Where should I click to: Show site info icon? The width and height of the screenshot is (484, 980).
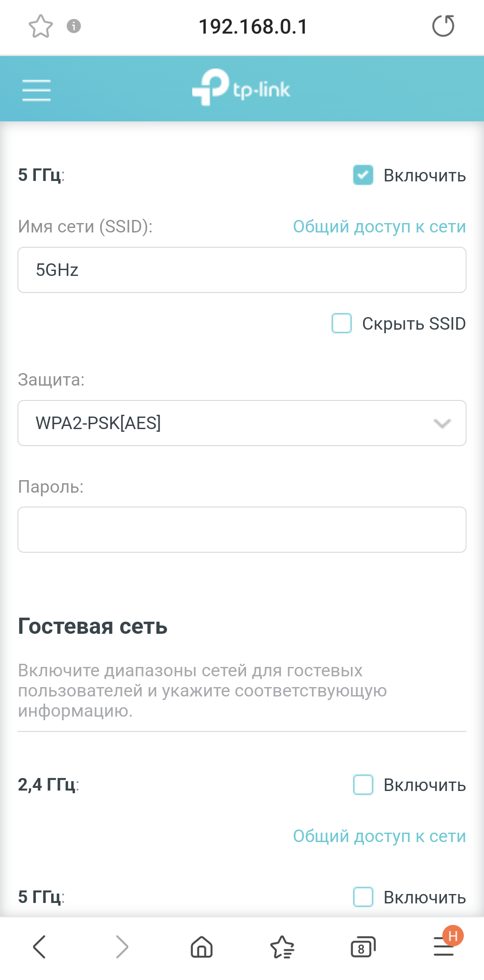74,26
